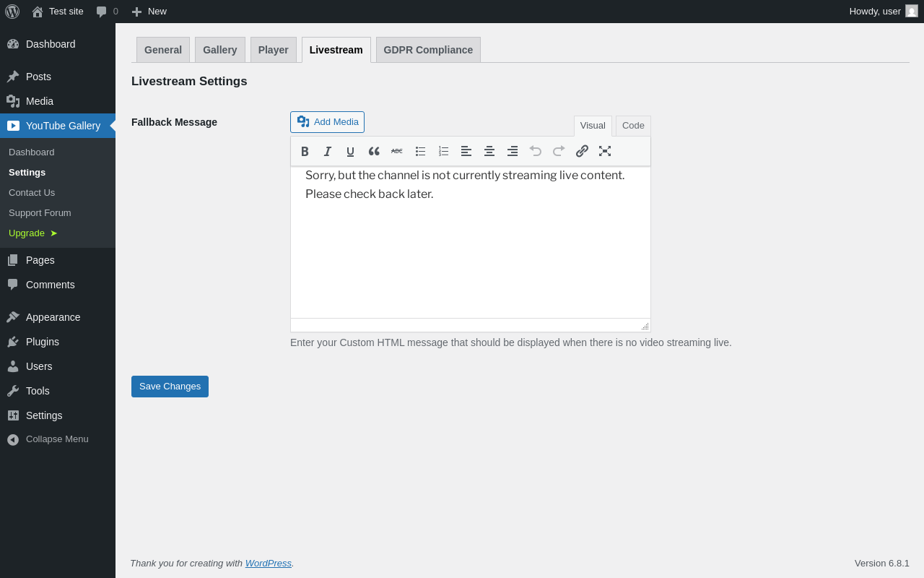Click inside the fallback message text area
This screenshot has width=924, height=578.
[471, 243]
